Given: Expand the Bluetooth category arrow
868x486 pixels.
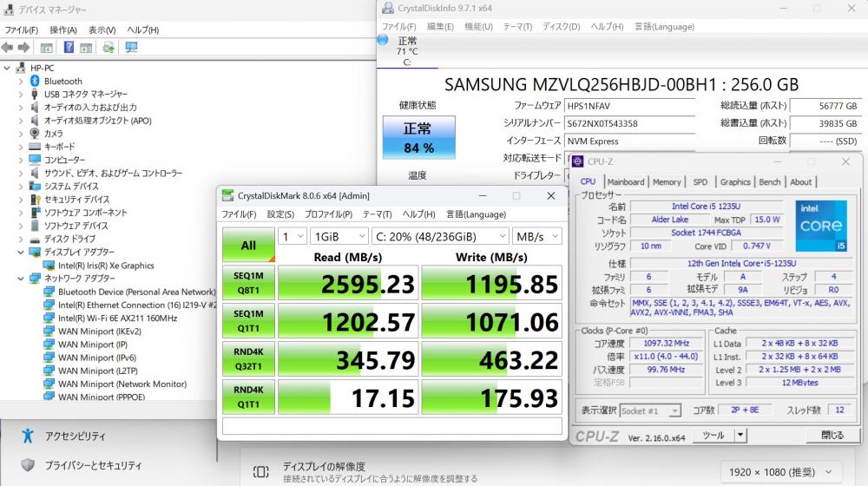Looking at the screenshot, I should pos(21,82).
